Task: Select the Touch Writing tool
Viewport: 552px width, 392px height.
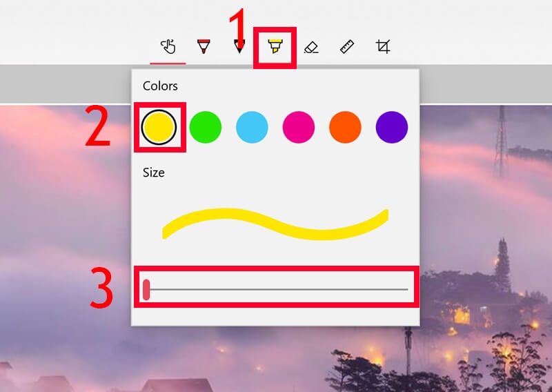Action: 168,46
